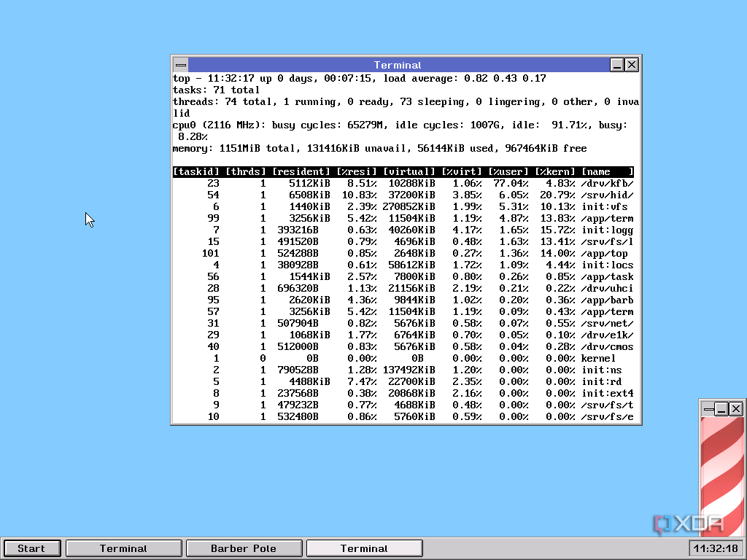Image resolution: width=747 pixels, height=560 pixels.
Task: Click the 20.79% kernel CPU value
Action: tap(558, 195)
